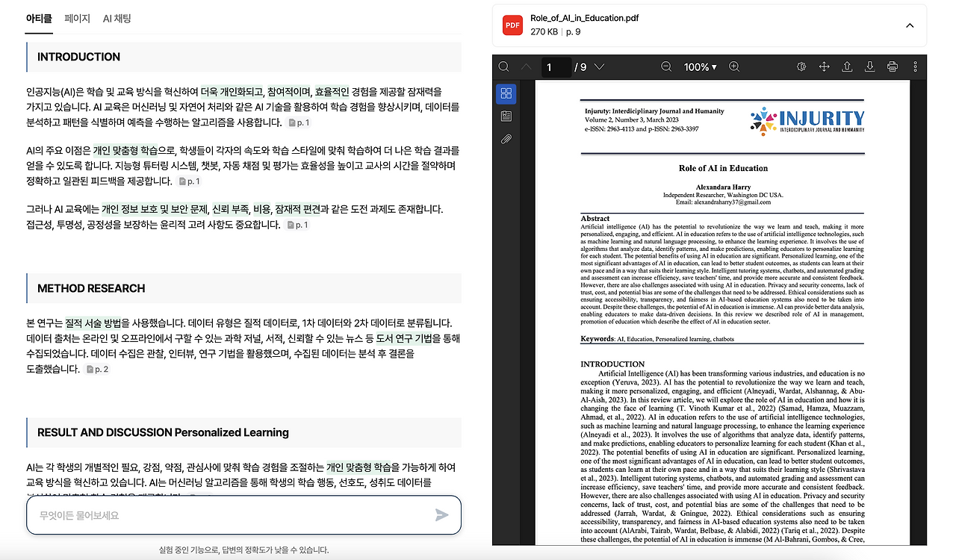
Task: Open search in the PDF viewer
Action: tap(503, 66)
